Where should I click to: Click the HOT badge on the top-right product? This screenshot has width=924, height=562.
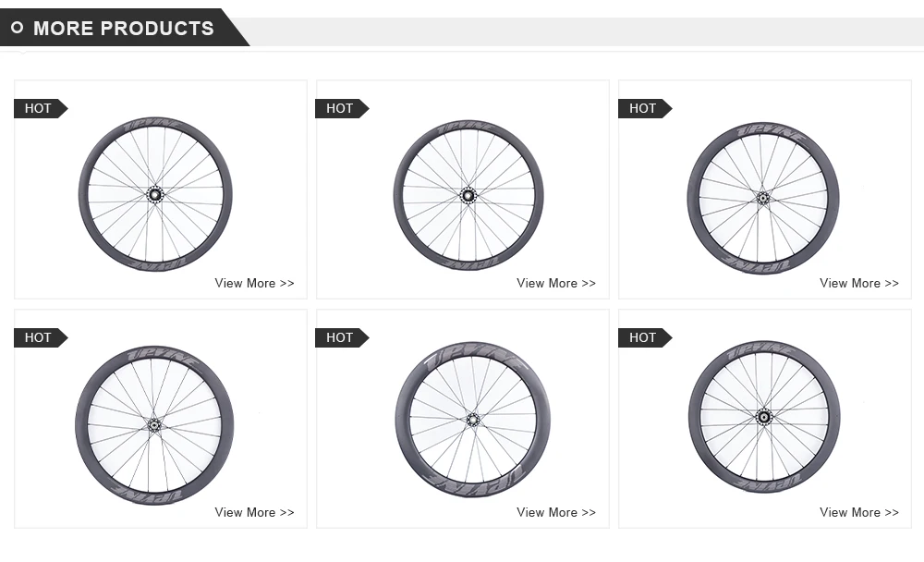pyautogui.click(x=643, y=108)
